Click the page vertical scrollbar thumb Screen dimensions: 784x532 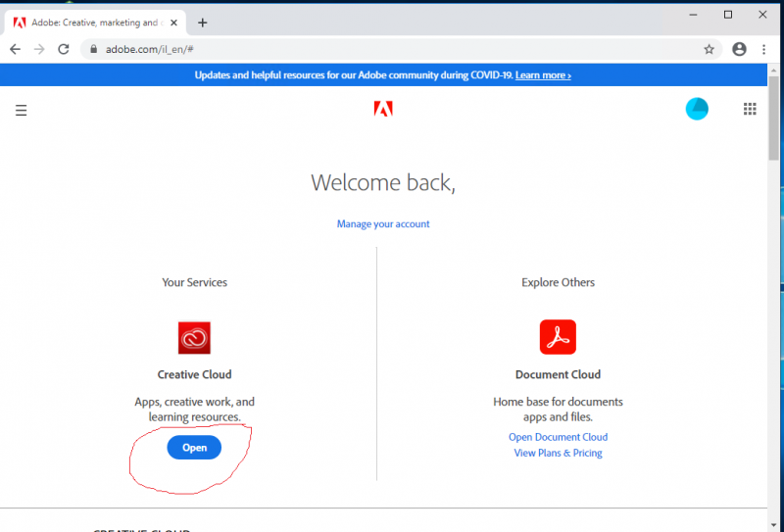pos(774,118)
